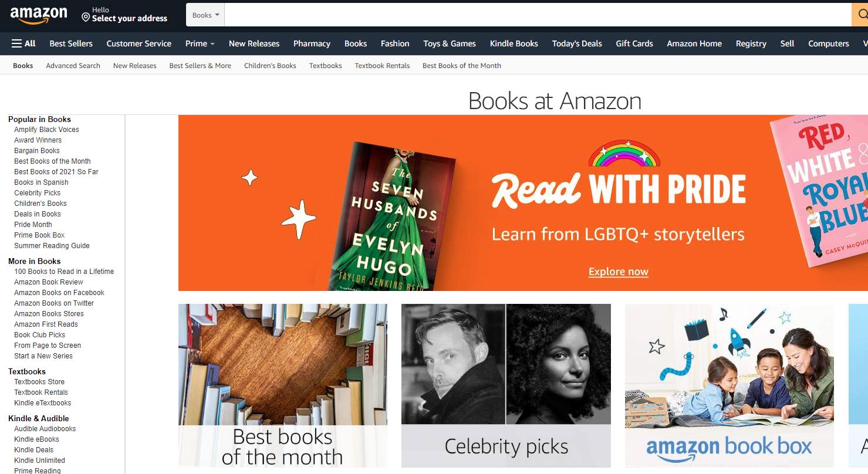Open Advanced Search in Books subnav
868x474 pixels.
tap(73, 66)
